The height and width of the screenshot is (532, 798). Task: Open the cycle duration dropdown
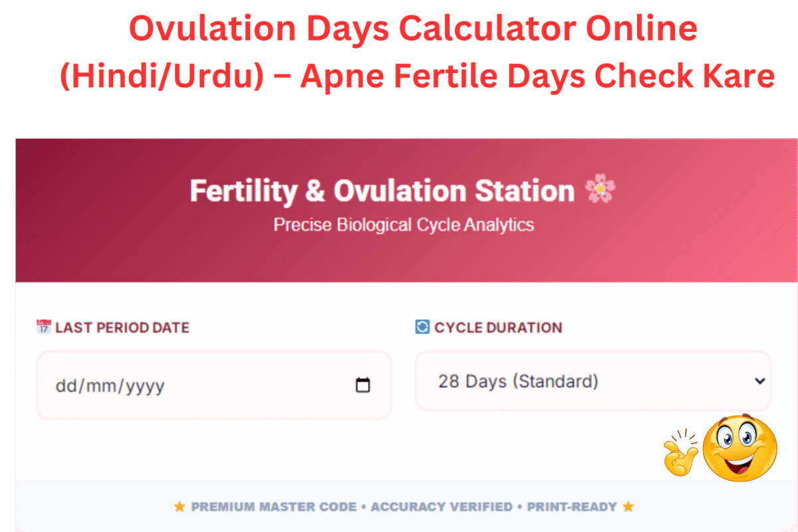pos(593,380)
